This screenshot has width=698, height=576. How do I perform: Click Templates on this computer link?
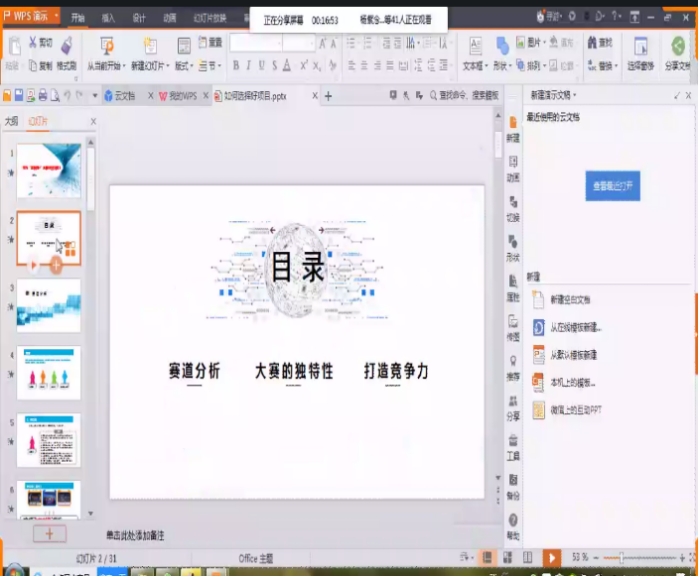(x=573, y=383)
